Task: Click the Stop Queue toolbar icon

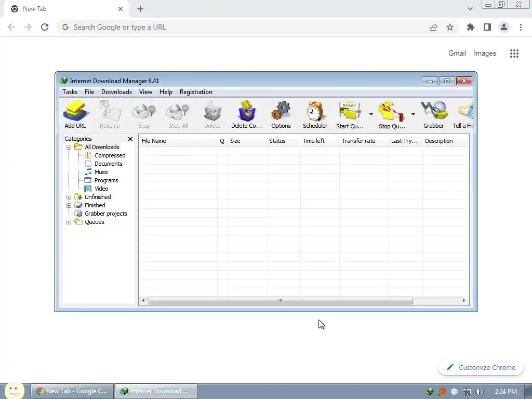Action: click(x=392, y=114)
